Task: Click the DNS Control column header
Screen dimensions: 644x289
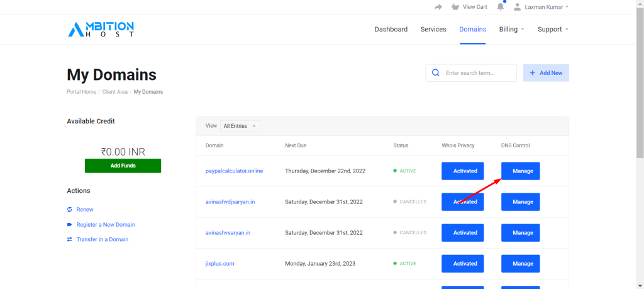Action: point(516,145)
